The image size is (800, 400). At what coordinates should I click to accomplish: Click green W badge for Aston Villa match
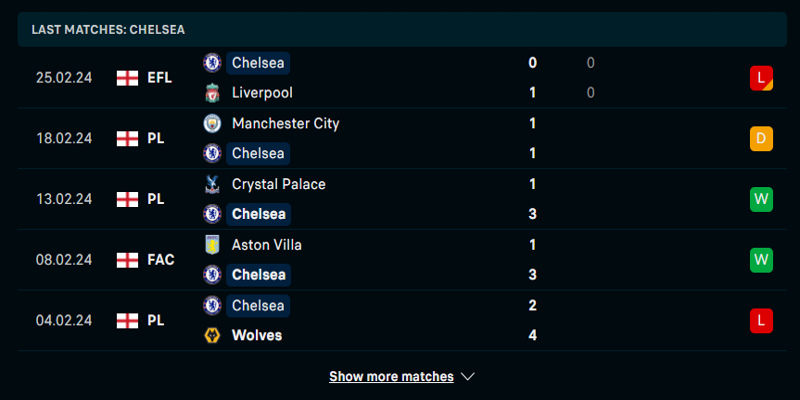click(761, 260)
